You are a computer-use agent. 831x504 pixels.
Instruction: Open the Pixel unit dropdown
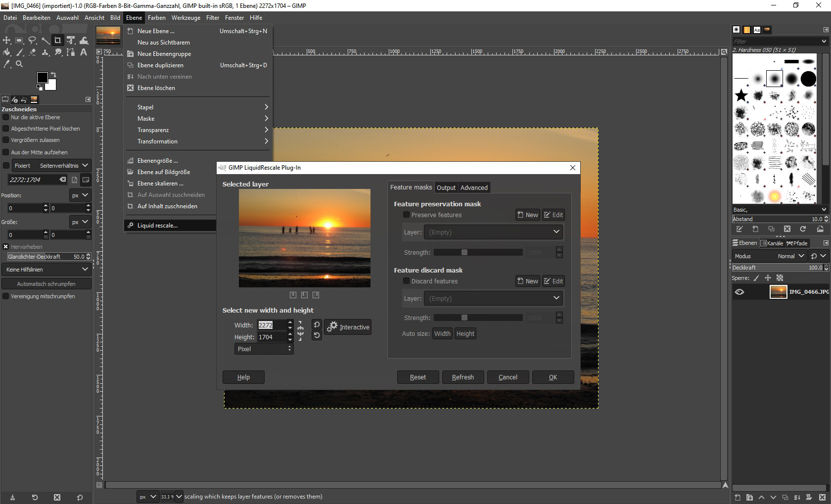[x=264, y=349]
